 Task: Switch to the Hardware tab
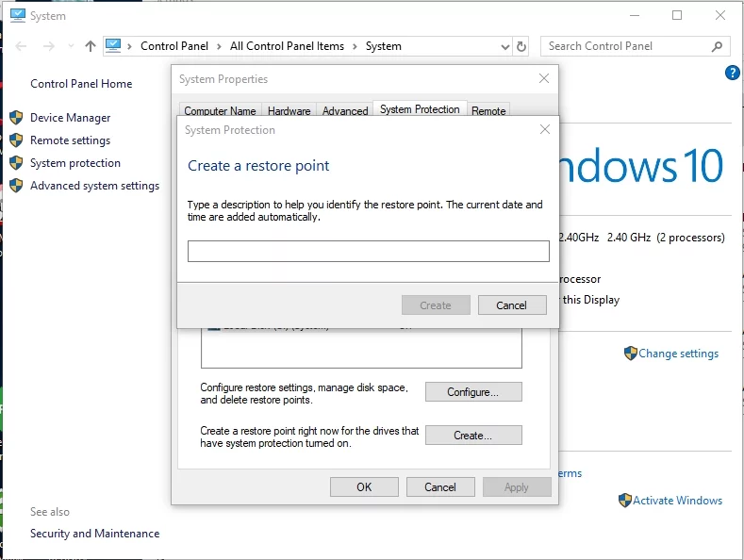click(289, 111)
